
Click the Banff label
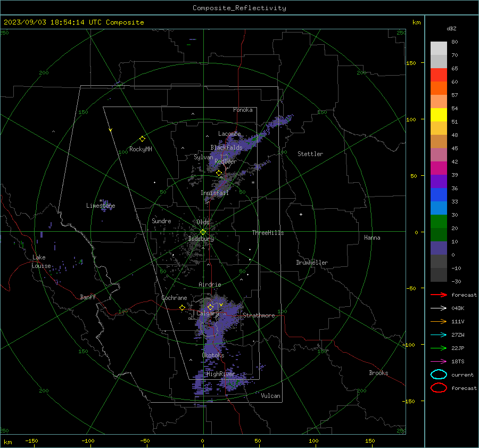88,297
